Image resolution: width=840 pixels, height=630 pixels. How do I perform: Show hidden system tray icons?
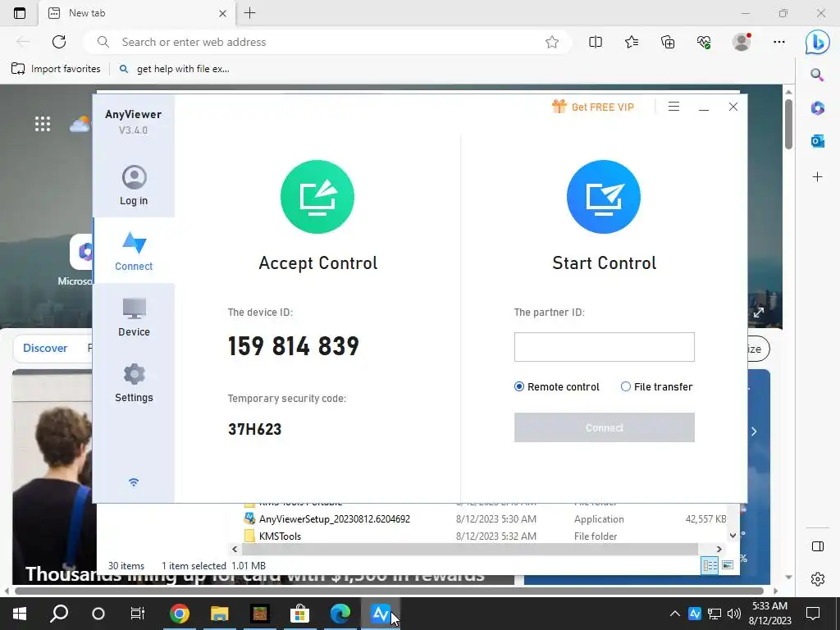click(675, 614)
